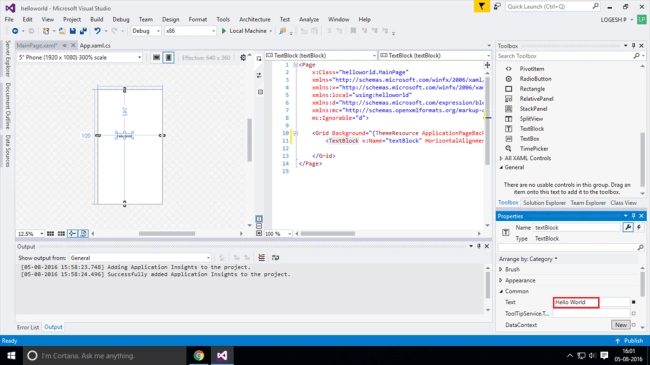
Task: Switch designer to landscape orientation
Action: (156, 58)
